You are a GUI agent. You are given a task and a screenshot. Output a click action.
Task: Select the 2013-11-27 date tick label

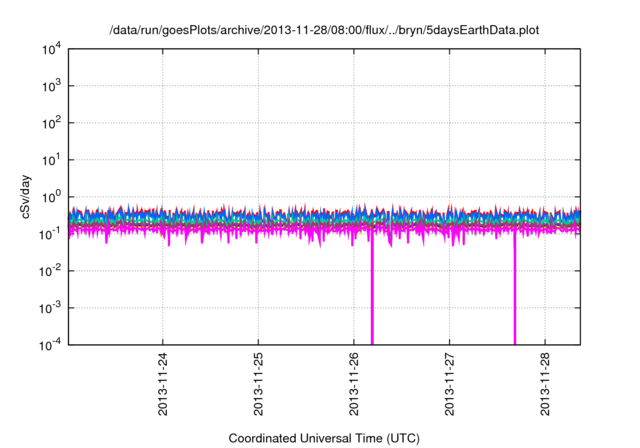449,385
